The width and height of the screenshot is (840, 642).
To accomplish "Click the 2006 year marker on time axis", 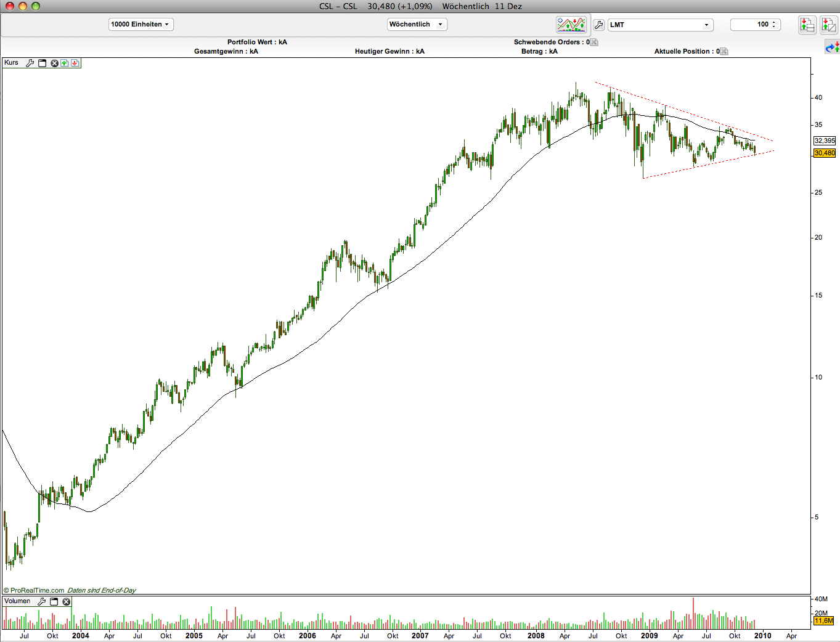I will [308, 636].
